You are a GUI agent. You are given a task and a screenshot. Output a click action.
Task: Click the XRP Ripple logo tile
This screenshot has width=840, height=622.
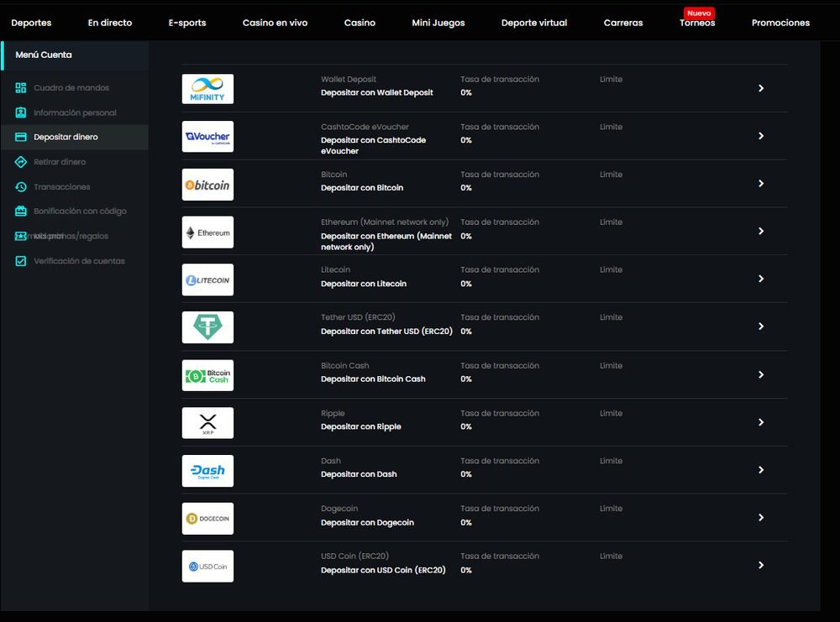(x=207, y=423)
